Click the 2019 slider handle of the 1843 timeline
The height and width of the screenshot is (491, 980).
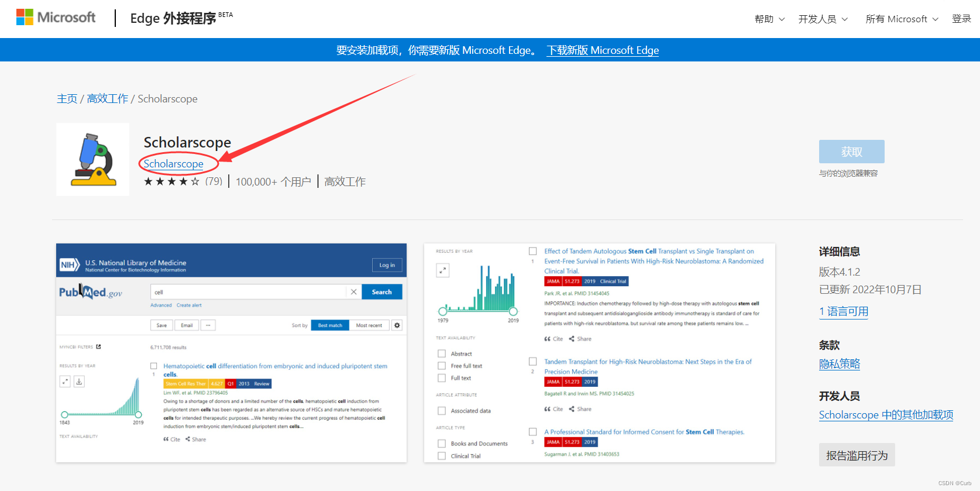pos(139,415)
